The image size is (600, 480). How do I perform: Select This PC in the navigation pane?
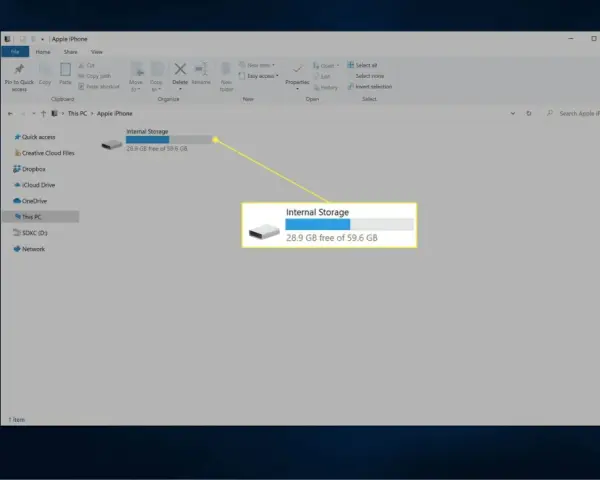point(41,217)
